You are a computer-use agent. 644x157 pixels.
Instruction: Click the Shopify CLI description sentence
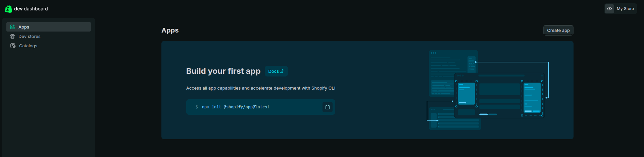(261, 88)
